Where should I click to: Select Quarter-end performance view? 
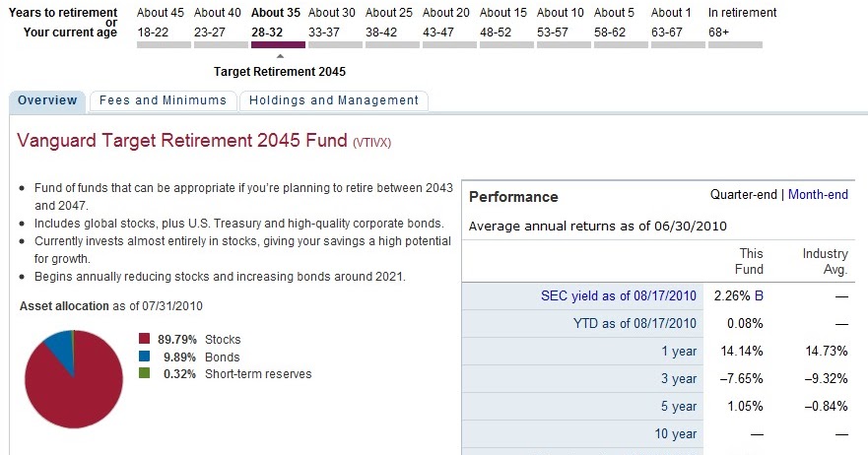(x=744, y=195)
